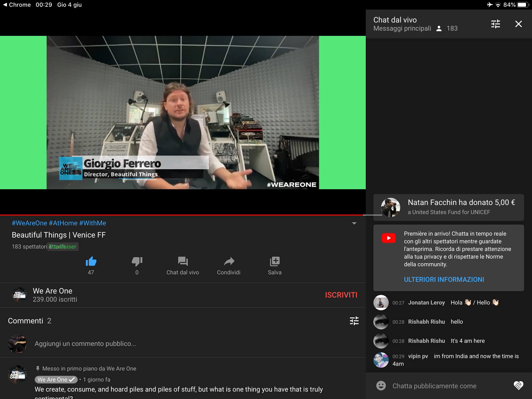Tap the pinned comment avatar of We Are One
532x399 pixels.
pyautogui.click(x=18, y=375)
